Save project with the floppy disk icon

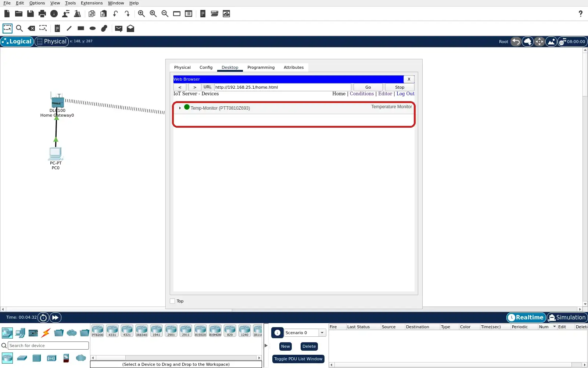pyautogui.click(x=31, y=14)
